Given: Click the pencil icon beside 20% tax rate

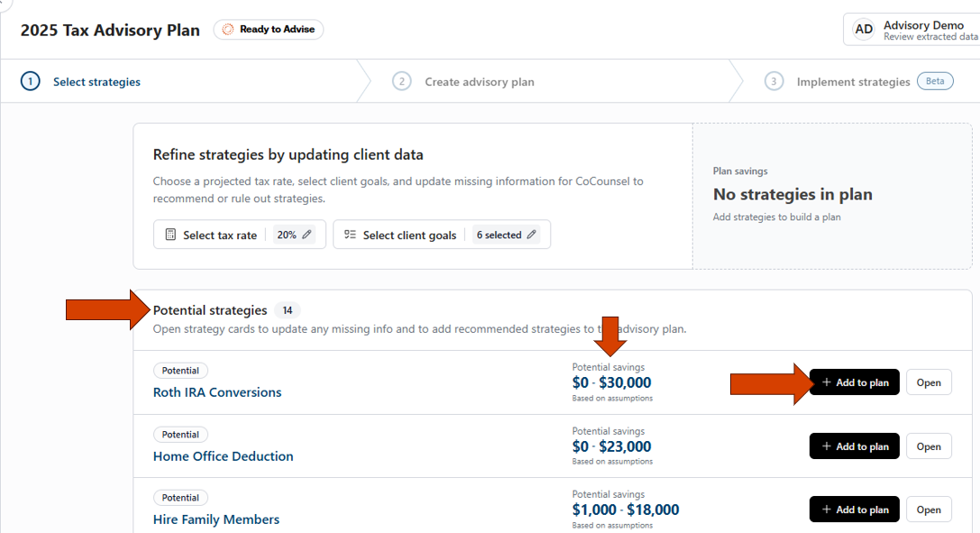Looking at the screenshot, I should point(307,234).
